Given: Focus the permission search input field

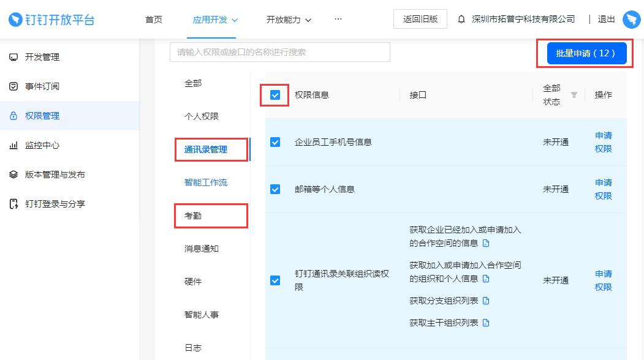Looking at the screenshot, I should (x=279, y=52).
